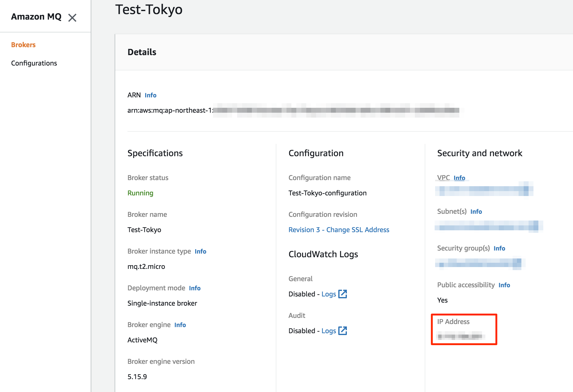Image resolution: width=573 pixels, height=392 pixels.
Task: Select the Test-Tokyo broker name value
Action: tap(144, 230)
